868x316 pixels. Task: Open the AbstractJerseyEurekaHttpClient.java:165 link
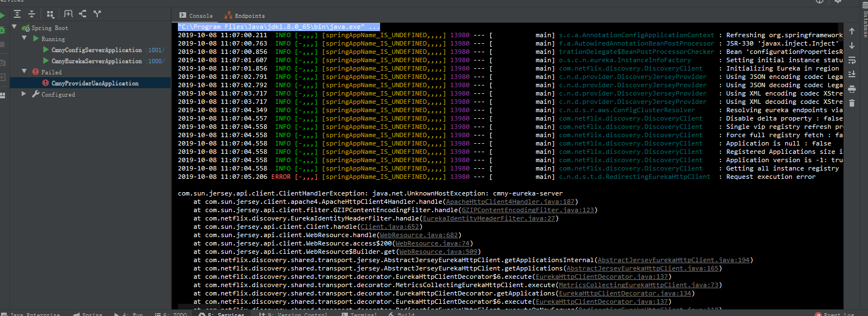pyautogui.click(x=643, y=268)
